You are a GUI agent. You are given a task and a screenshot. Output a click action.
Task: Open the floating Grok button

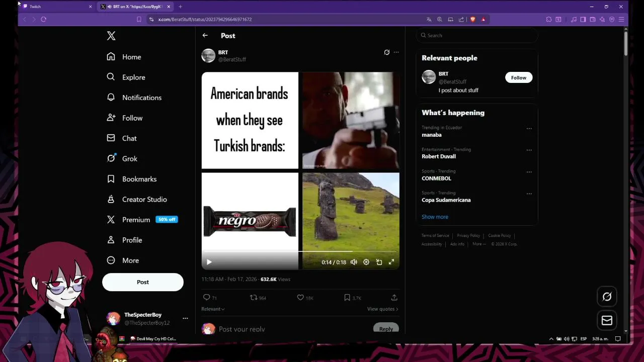click(x=607, y=297)
